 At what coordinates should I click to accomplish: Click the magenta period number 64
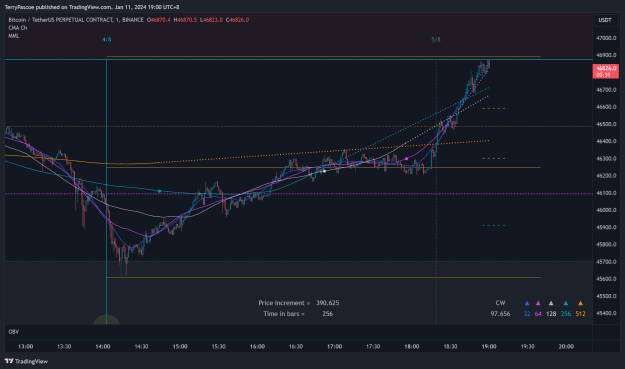(538, 314)
